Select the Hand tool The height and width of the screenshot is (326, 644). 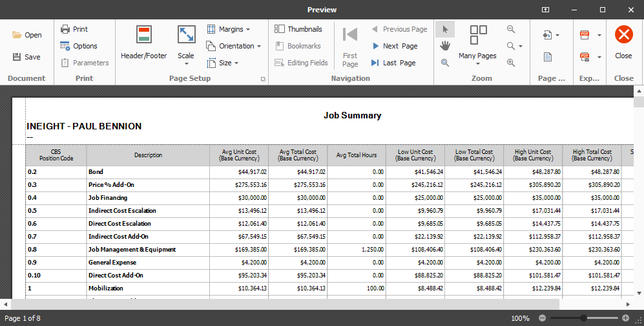coord(444,46)
